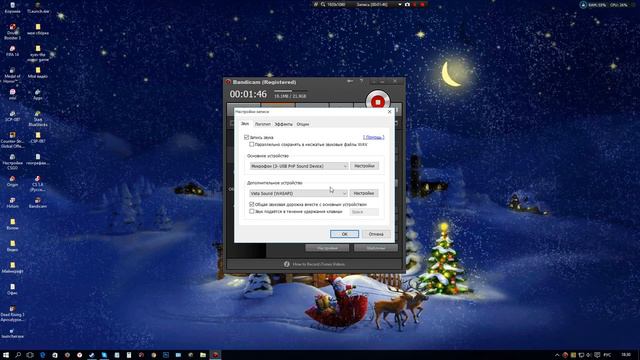
Task: Open the Driver Booster 3 desktop icon
Action: pos(12,32)
